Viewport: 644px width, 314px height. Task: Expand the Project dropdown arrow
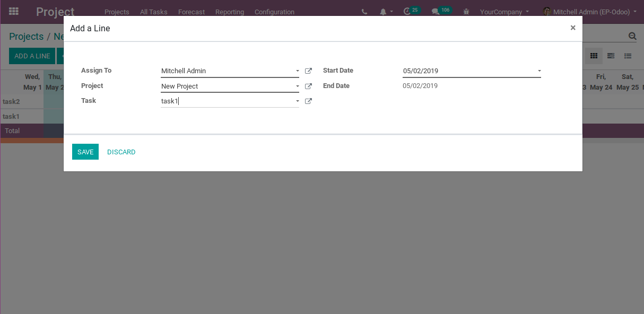297,86
